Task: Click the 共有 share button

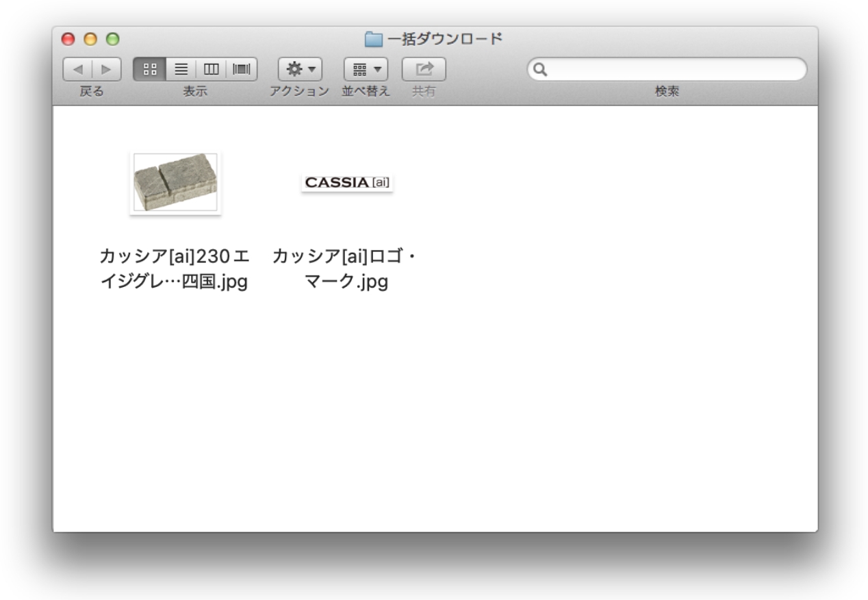Action: 424,69
